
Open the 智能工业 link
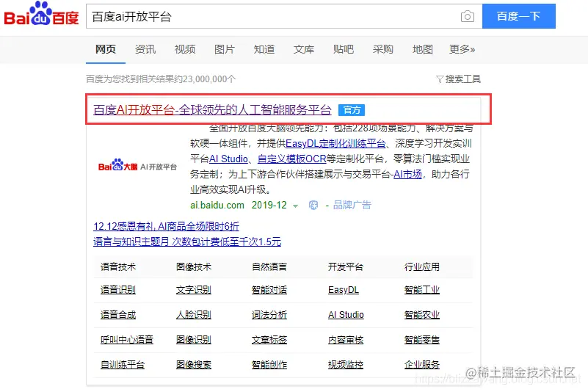coord(422,289)
